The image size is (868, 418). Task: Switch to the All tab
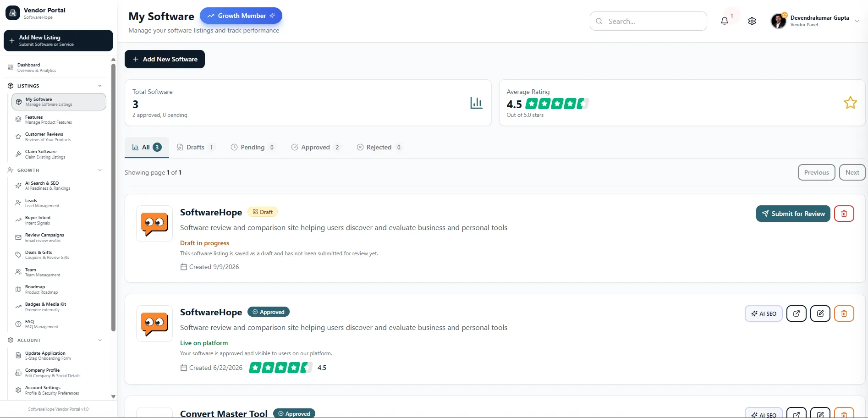pyautogui.click(x=147, y=148)
